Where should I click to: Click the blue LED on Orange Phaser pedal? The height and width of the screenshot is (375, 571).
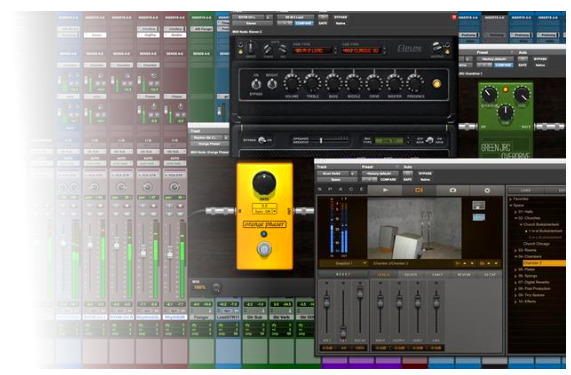pos(264,234)
